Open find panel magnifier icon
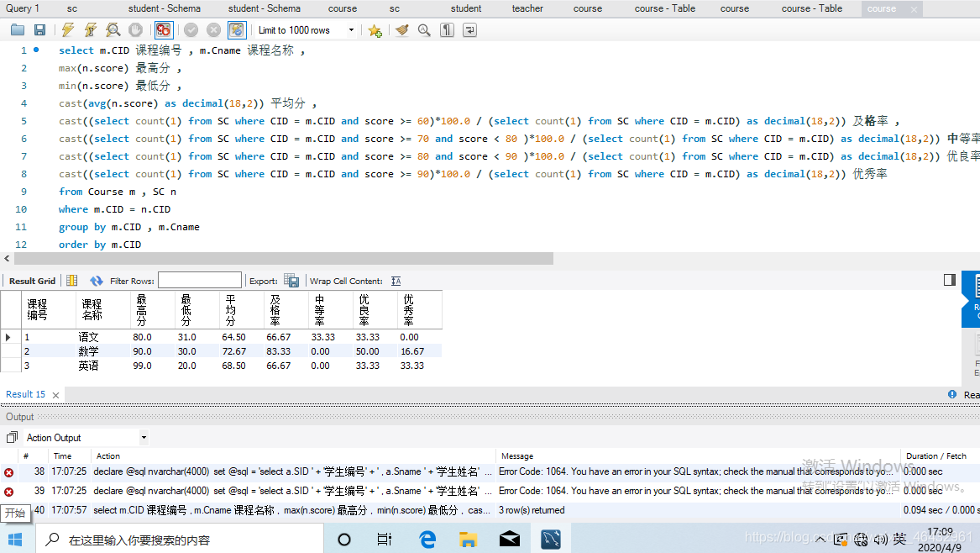980x553 pixels. pos(424,30)
